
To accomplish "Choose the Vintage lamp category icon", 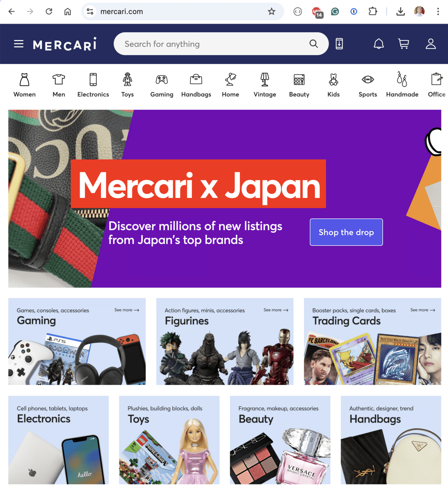I will 265,79.
